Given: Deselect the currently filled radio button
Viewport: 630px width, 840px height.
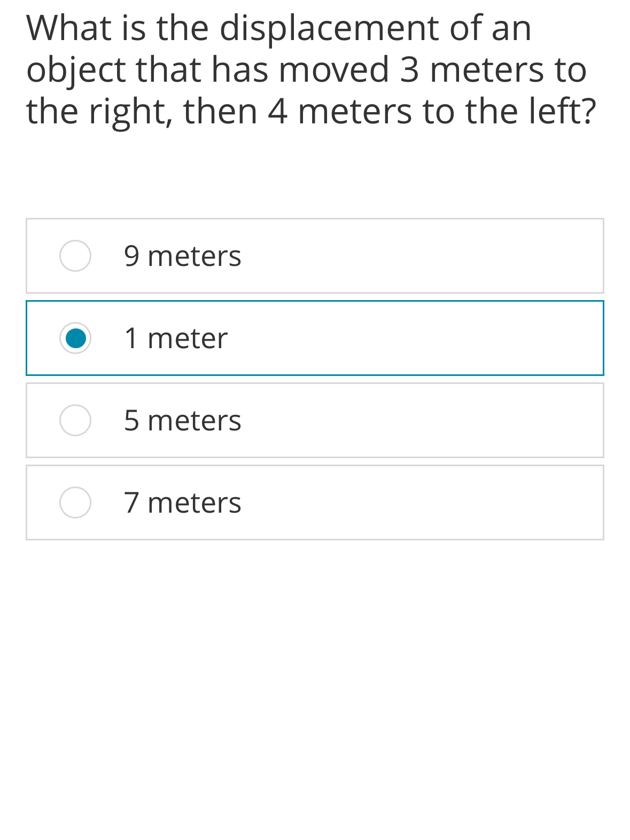Looking at the screenshot, I should coord(75,338).
